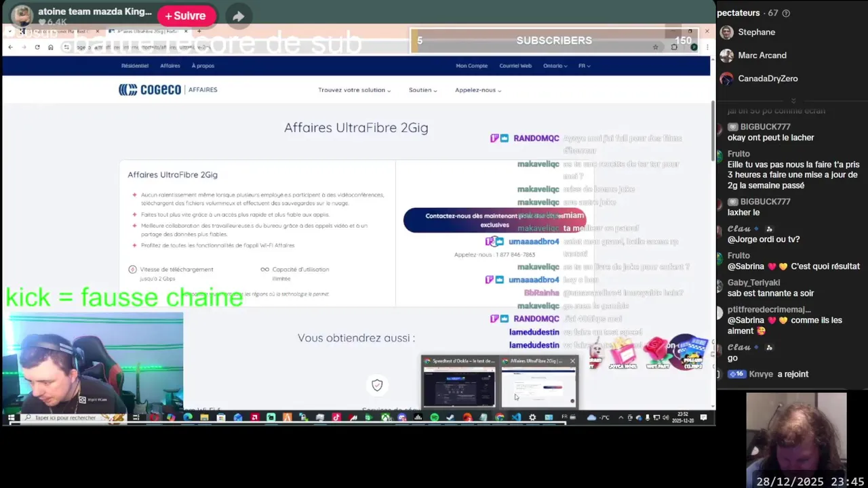Click the shield icon under Vous obtiendrez aussi
The width and height of the screenshot is (868, 488).
[377, 385]
